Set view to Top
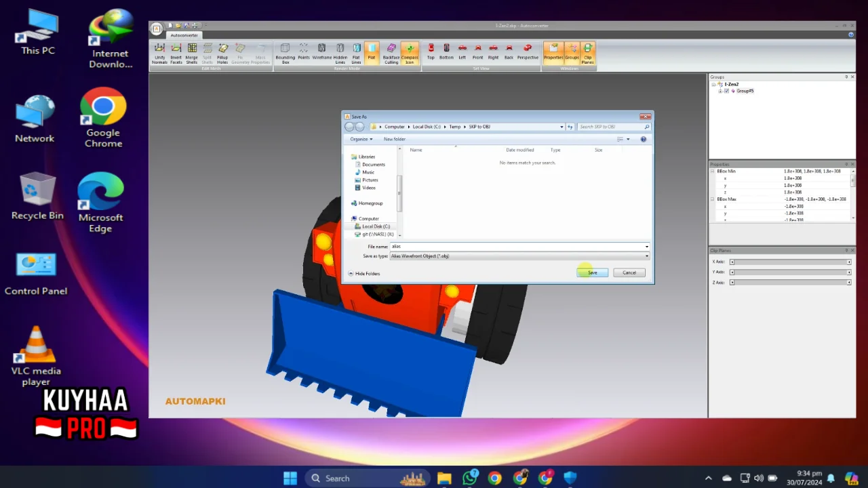Screen dimensions: 868x488 click(431, 52)
